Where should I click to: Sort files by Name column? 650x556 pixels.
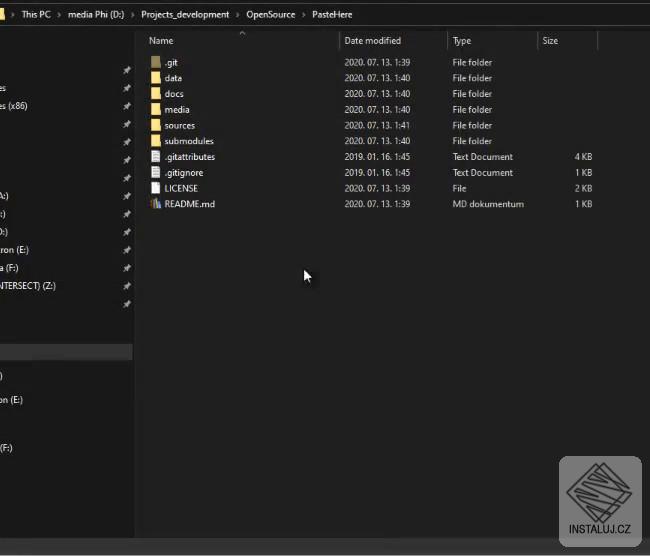[x=161, y=41]
